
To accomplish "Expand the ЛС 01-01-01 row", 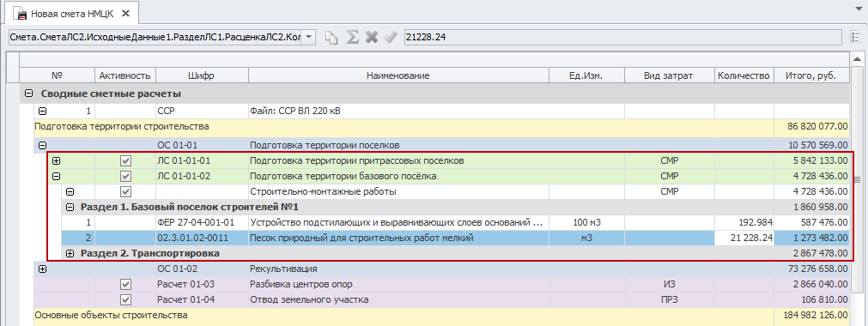I will tap(56, 161).
